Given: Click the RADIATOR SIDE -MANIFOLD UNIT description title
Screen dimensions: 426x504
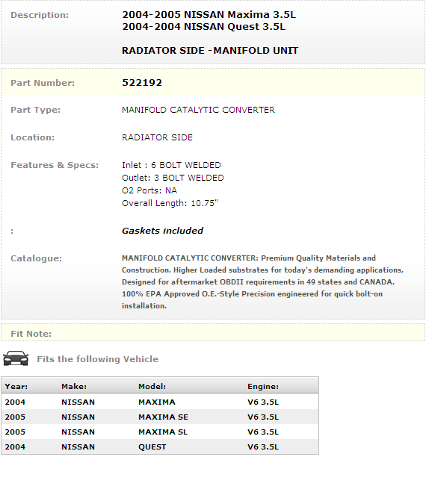Looking at the screenshot, I should (x=210, y=51).
